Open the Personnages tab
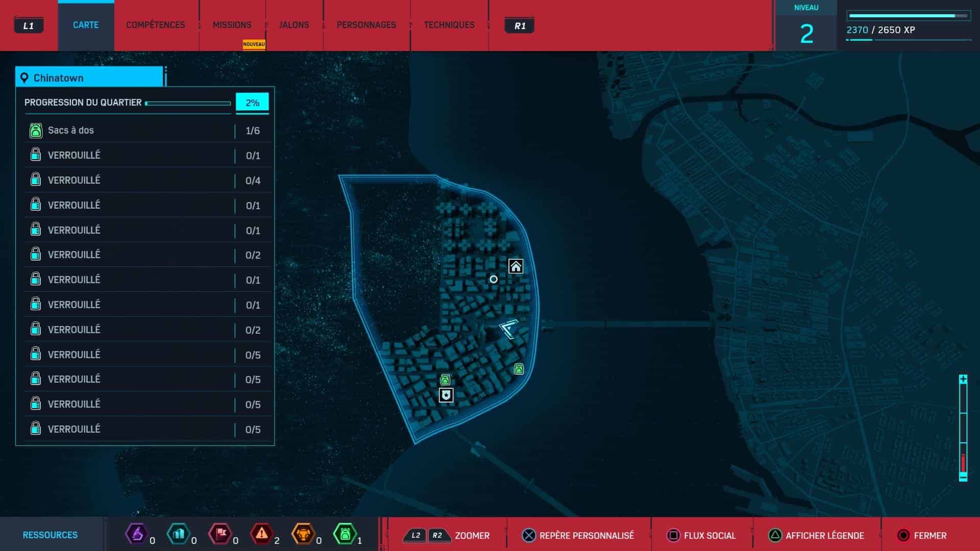Screen dimensions: 980x551 [366, 25]
